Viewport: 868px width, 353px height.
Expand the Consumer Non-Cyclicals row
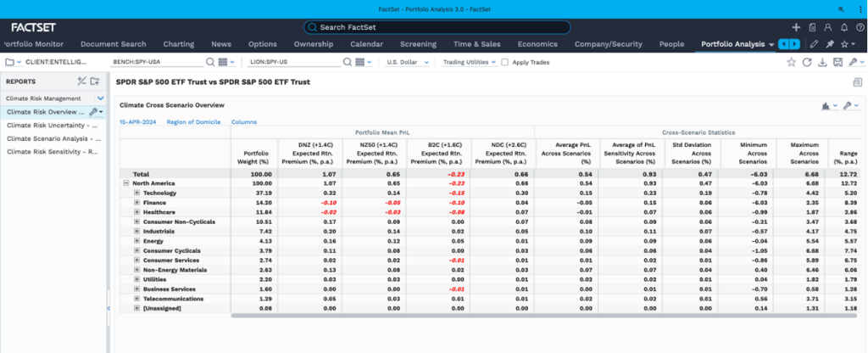pyautogui.click(x=136, y=221)
